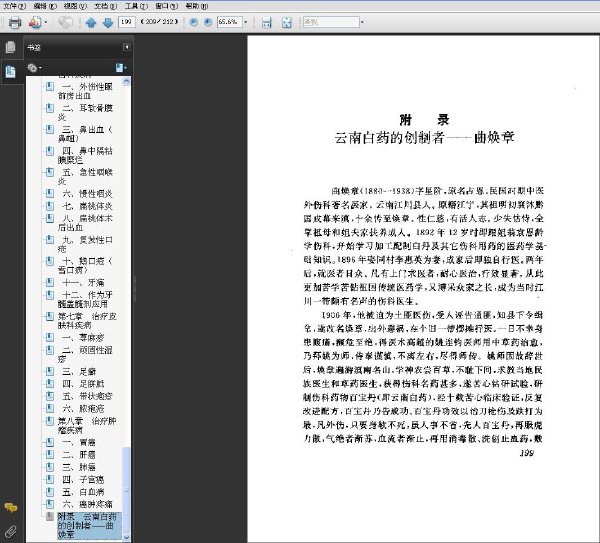
Task: Click the grayed collaboration icon in the toolbar
Action: [x=65, y=22]
